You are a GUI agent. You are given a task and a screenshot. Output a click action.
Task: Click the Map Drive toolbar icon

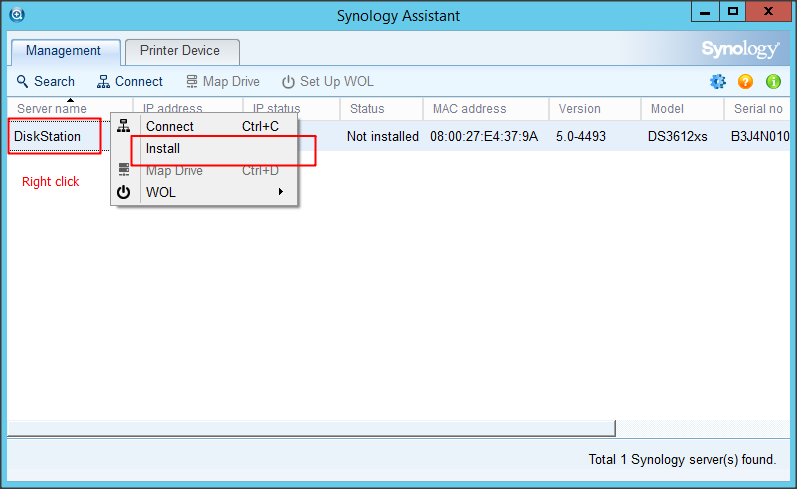(192, 82)
